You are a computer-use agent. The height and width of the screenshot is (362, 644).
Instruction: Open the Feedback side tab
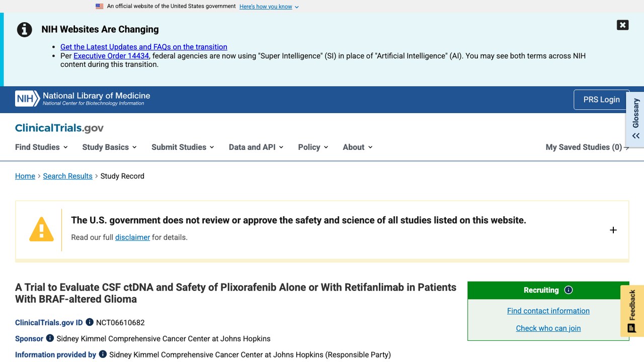click(632, 311)
